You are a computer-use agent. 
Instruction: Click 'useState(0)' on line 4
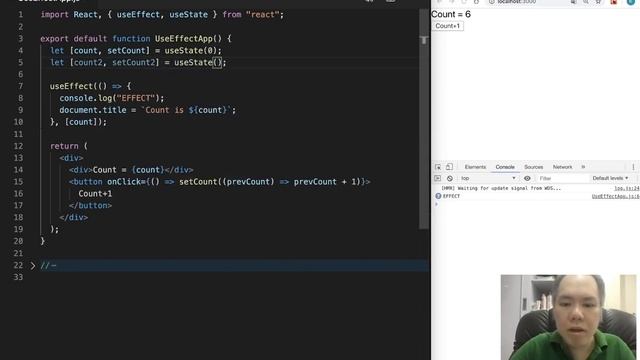click(191, 51)
